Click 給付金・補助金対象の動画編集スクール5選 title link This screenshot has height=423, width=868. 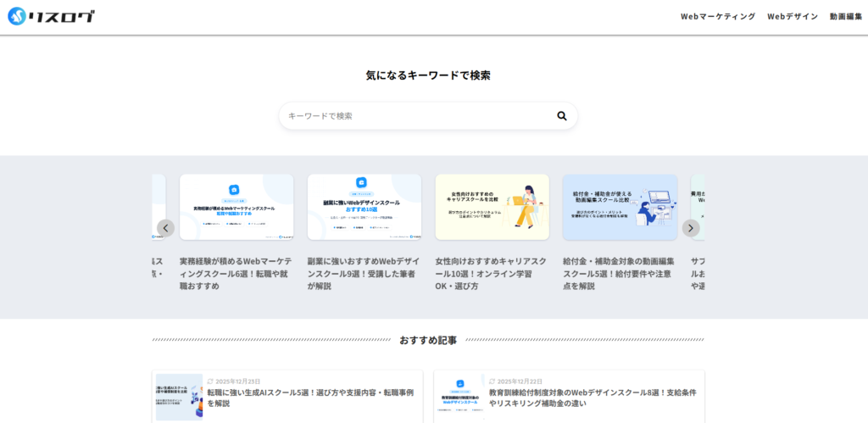click(620, 274)
